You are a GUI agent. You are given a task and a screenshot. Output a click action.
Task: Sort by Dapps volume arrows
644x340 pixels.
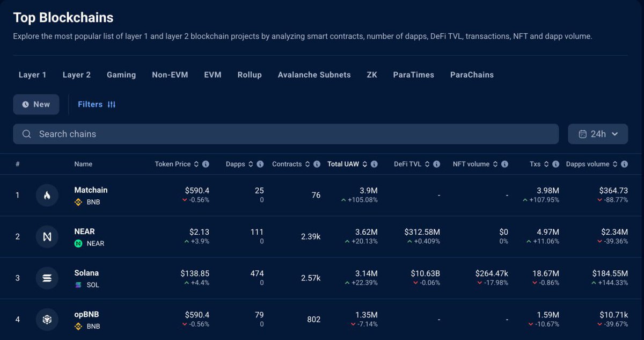point(615,164)
